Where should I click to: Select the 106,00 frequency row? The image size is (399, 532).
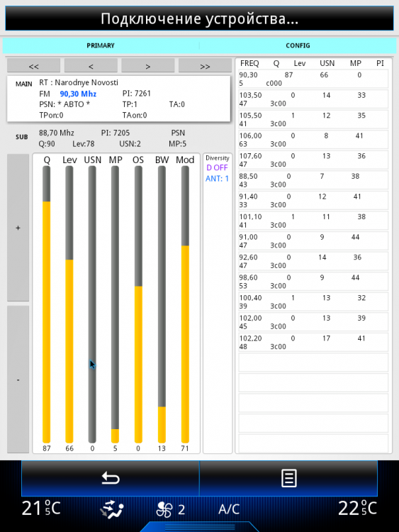click(313, 140)
